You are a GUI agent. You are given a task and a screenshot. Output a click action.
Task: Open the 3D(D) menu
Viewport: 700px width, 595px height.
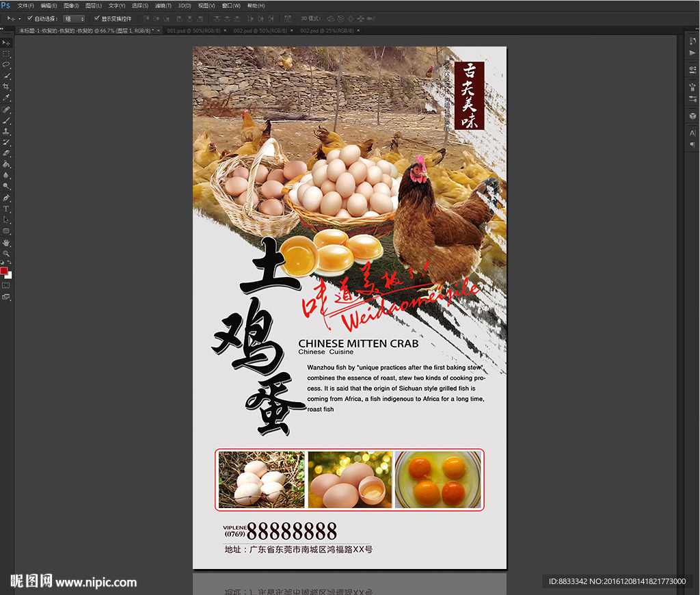[x=185, y=5]
